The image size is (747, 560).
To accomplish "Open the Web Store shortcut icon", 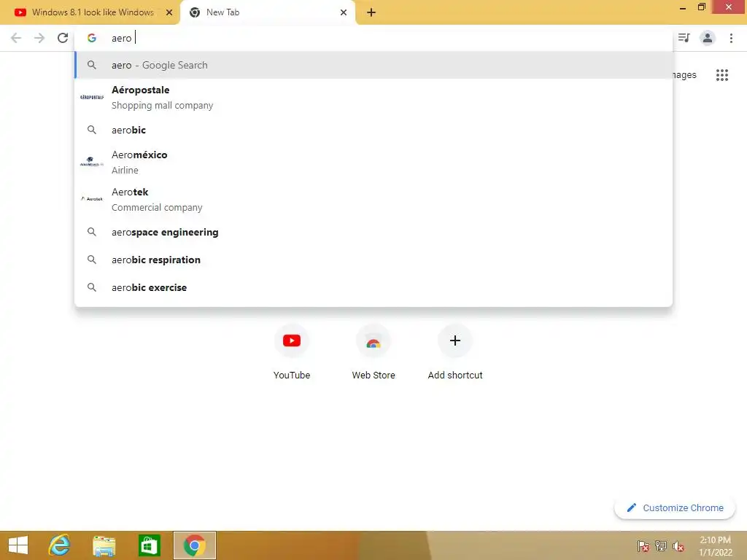I will (x=373, y=341).
